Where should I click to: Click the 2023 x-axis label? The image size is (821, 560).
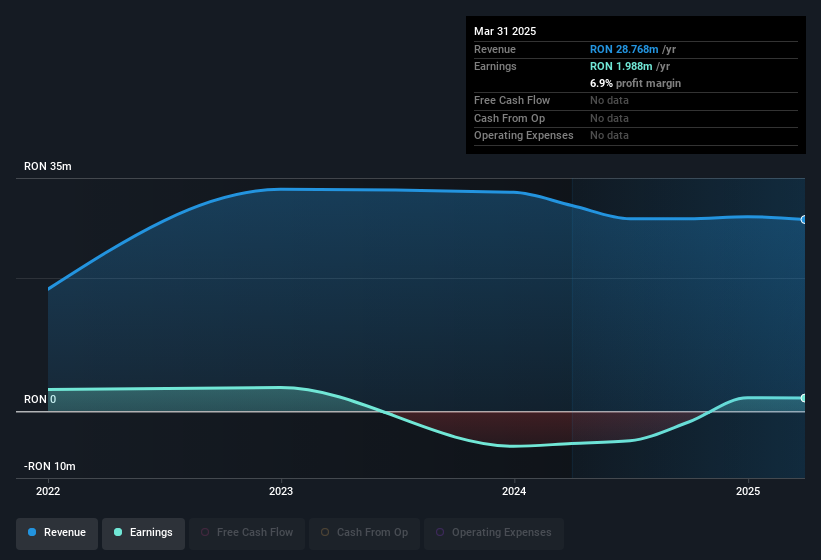click(x=281, y=491)
